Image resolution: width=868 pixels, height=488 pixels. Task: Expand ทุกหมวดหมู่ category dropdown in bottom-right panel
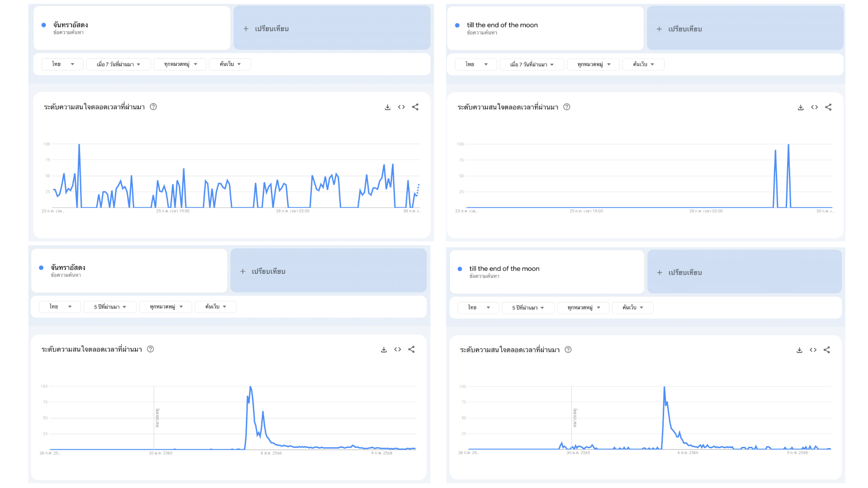click(583, 308)
